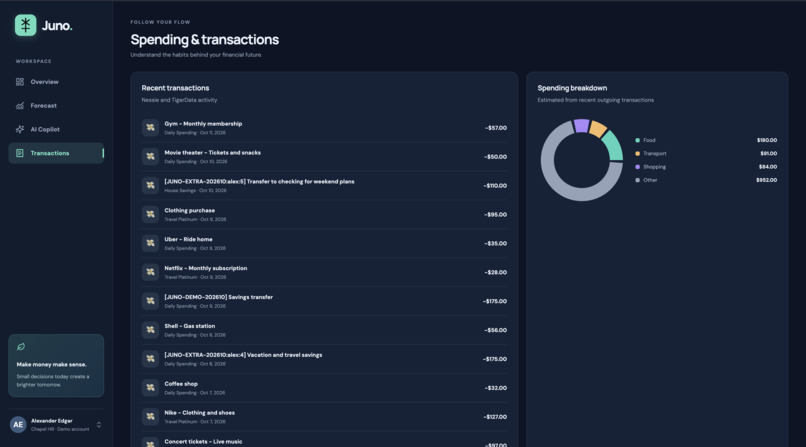Image resolution: width=806 pixels, height=447 pixels.
Task: Click the -$35.00 Uber amount
Action: coord(496,244)
